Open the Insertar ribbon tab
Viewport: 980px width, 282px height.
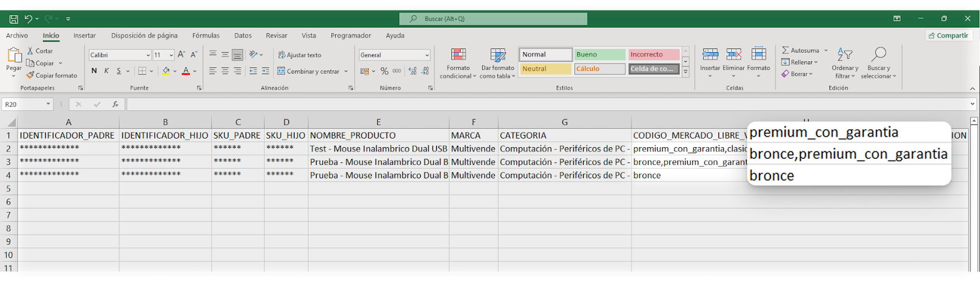[85, 36]
